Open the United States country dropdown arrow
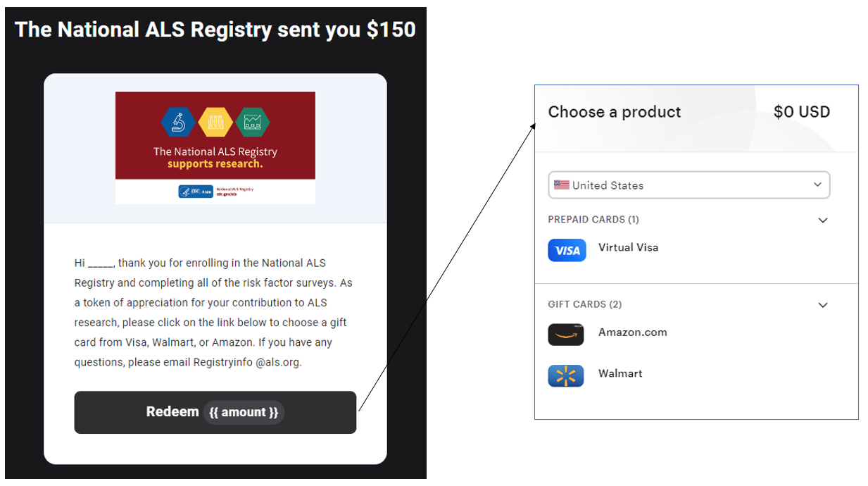Screen dimensions: 868x486 pyautogui.click(x=817, y=185)
